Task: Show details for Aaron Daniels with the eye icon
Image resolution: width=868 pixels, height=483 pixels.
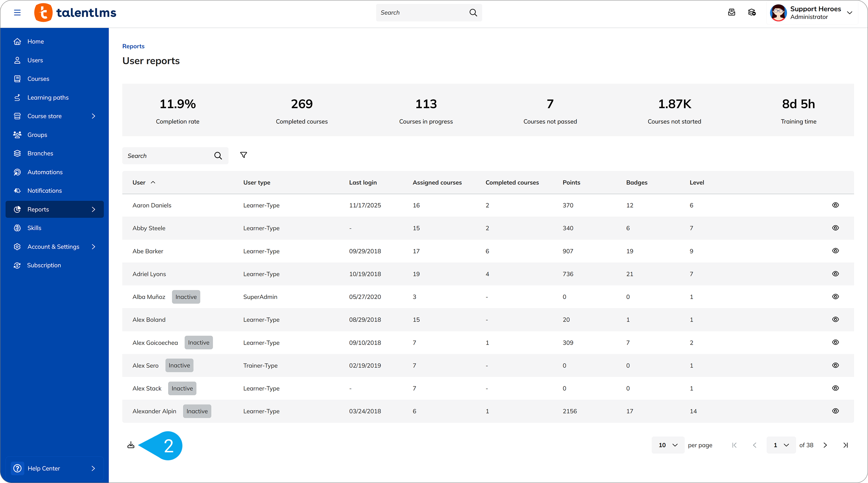Action: click(x=836, y=205)
